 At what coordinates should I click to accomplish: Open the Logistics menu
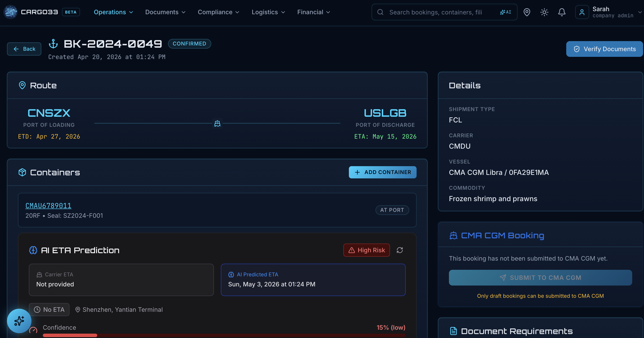click(x=268, y=12)
